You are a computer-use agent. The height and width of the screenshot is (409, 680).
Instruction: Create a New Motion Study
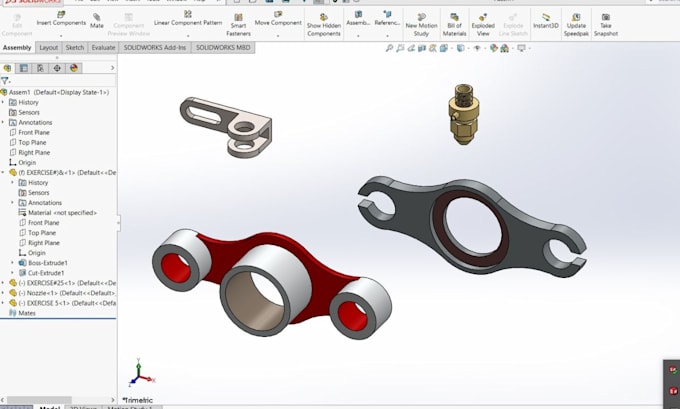(421, 25)
